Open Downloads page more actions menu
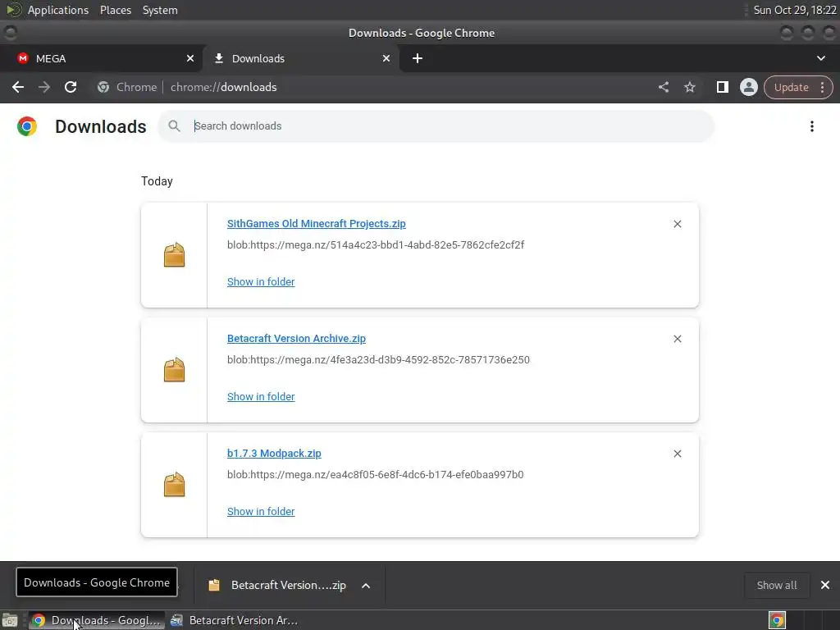The height and width of the screenshot is (630, 840). pyautogui.click(x=811, y=126)
